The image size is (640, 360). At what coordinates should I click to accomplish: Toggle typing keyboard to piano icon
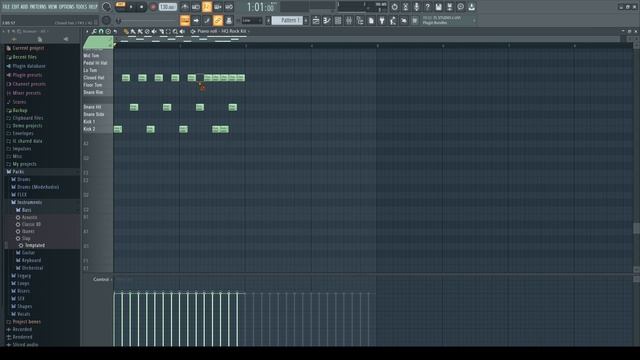point(185,20)
